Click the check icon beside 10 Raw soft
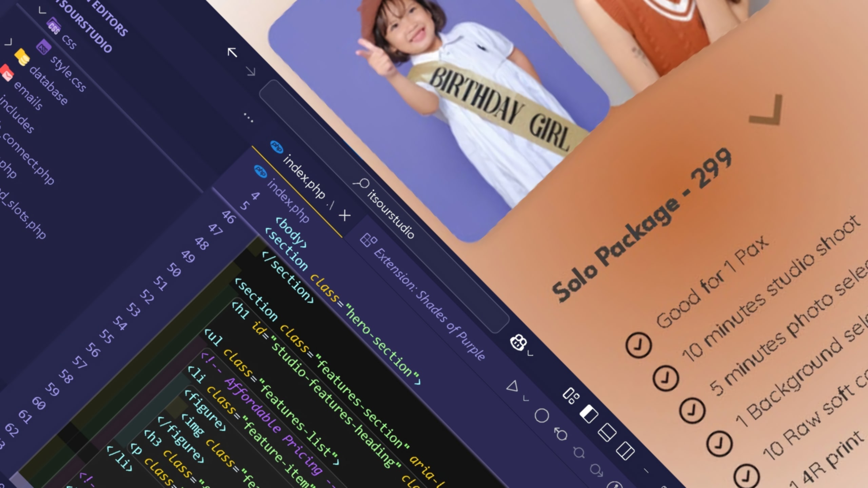The height and width of the screenshot is (488, 868). 746,477
